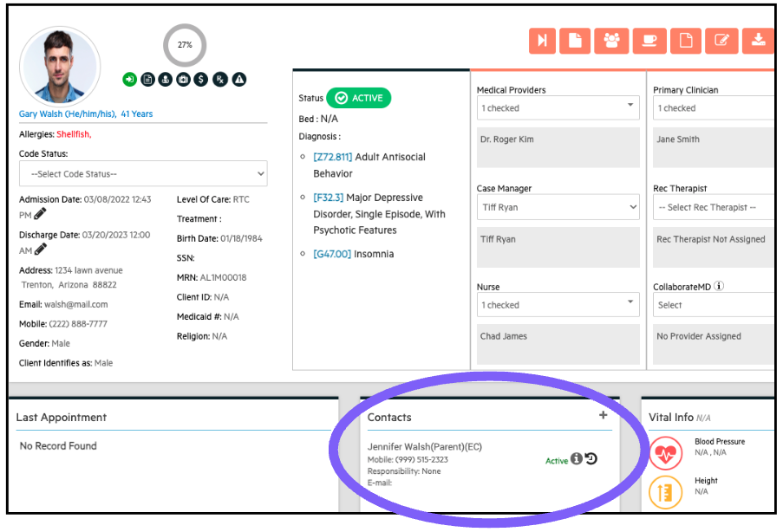Open the Case Manager dropdown
Screen dimensions: 783x532
[x=558, y=208]
